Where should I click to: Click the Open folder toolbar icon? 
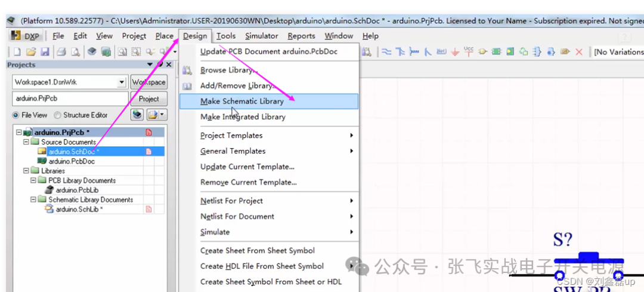click(31, 52)
